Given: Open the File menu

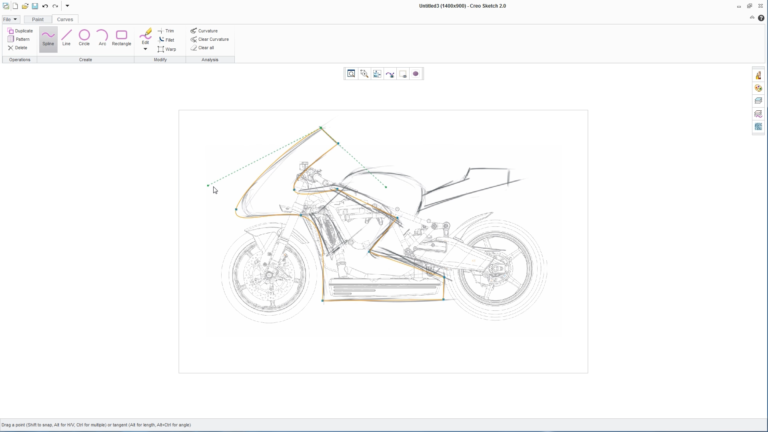Looking at the screenshot, I should click(10, 19).
